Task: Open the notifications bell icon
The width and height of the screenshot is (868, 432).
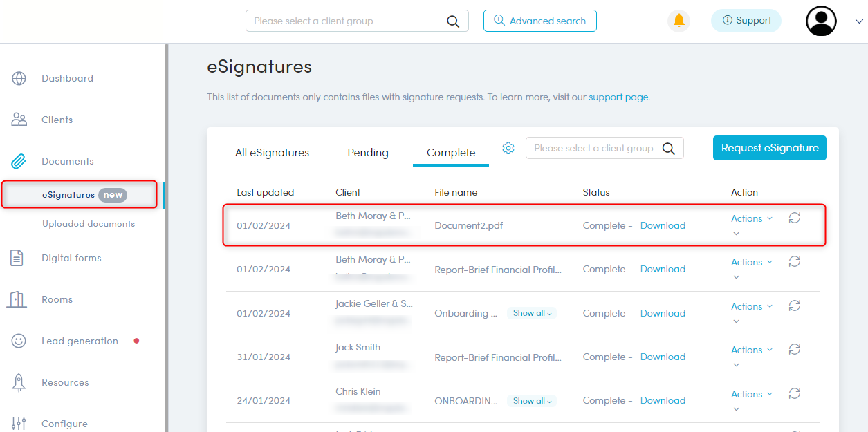Action: [x=678, y=21]
